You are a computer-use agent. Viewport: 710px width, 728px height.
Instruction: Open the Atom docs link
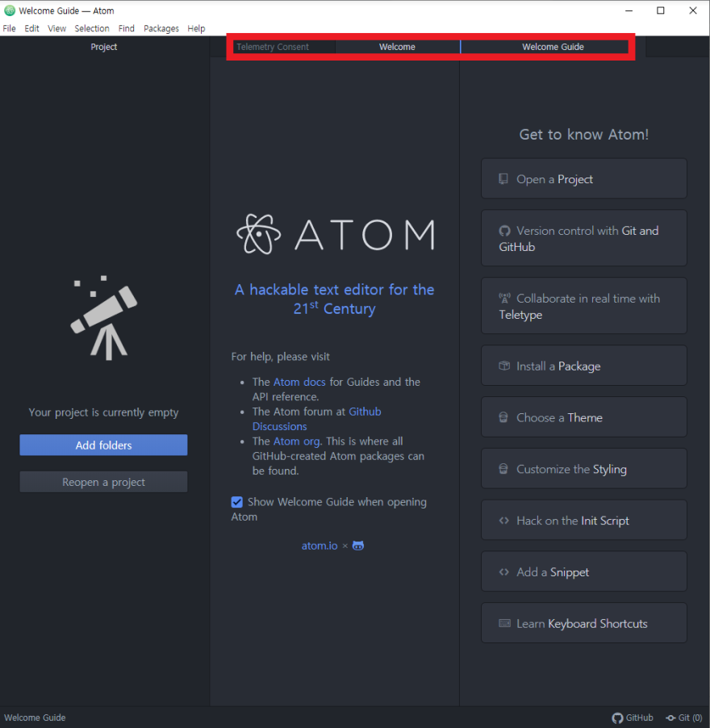point(299,382)
